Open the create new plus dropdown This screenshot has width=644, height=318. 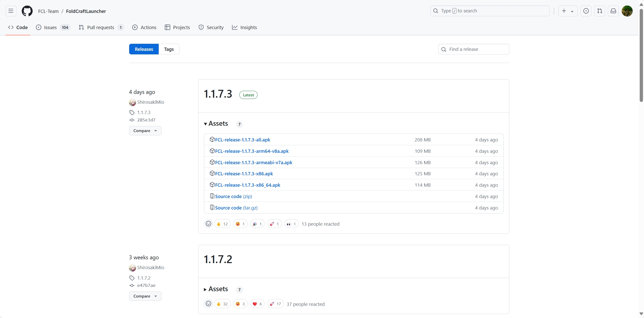[x=567, y=11]
